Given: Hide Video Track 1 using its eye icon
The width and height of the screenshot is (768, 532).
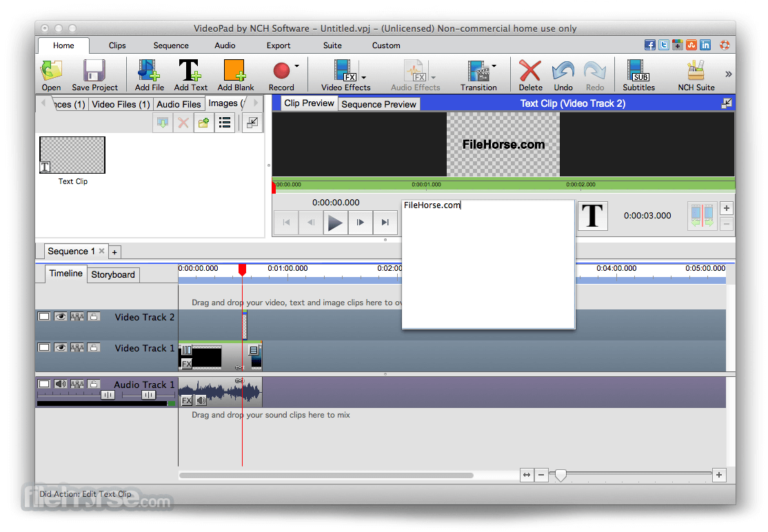Looking at the screenshot, I should (x=60, y=347).
